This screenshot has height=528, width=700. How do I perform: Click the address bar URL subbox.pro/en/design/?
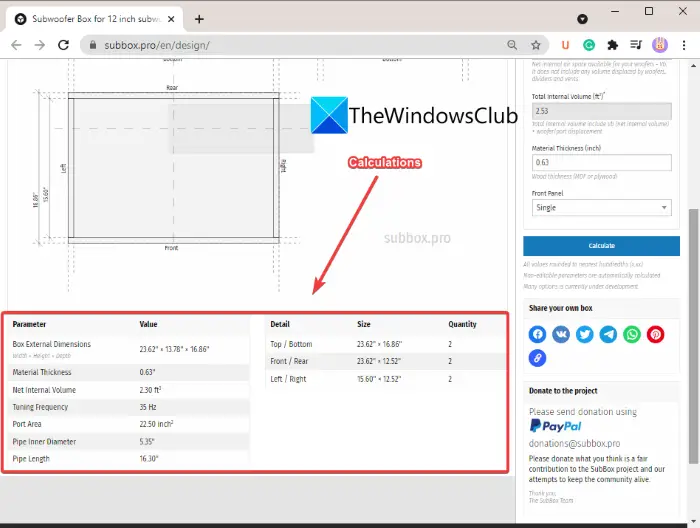(x=157, y=45)
